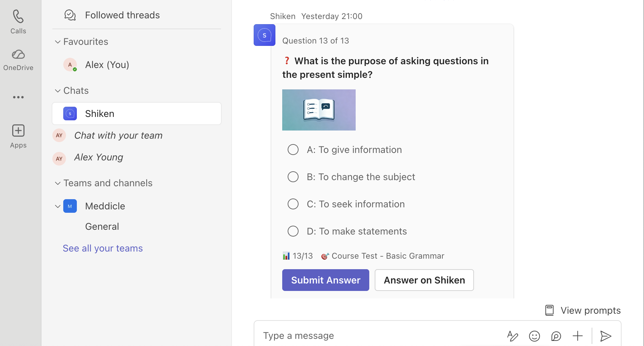Open the Calls section icon
The width and height of the screenshot is (644, 346).
tap(18, 17)
